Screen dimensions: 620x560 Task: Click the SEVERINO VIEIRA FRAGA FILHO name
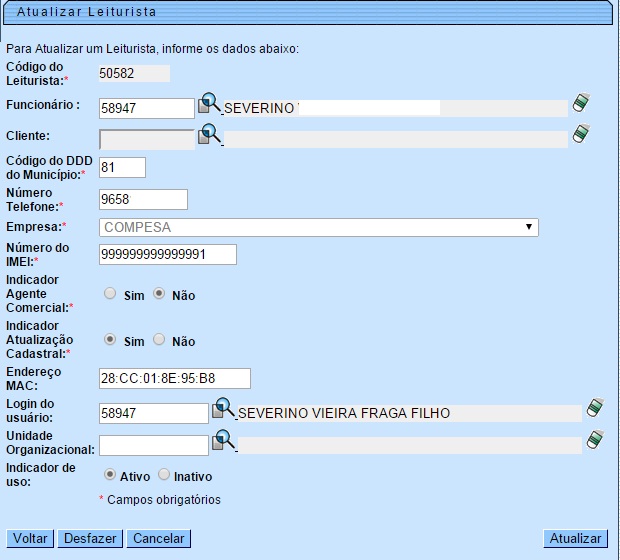(x=344, y=413)
